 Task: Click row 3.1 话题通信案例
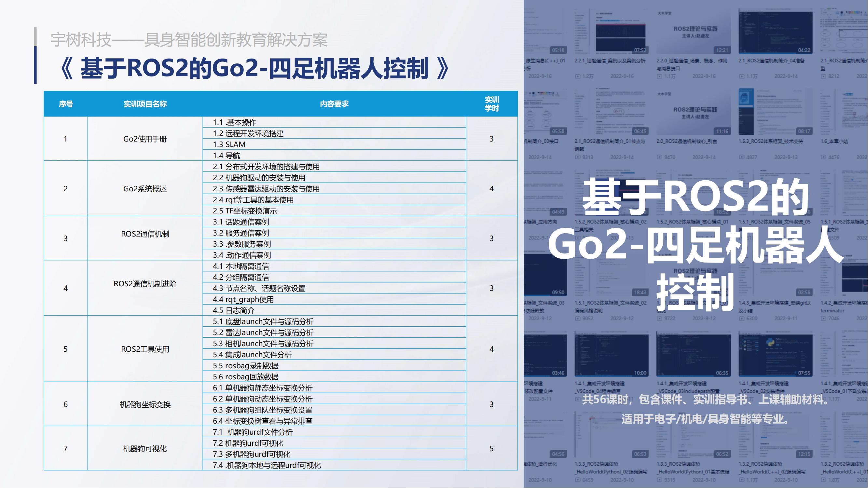click(x=334, y=222)
